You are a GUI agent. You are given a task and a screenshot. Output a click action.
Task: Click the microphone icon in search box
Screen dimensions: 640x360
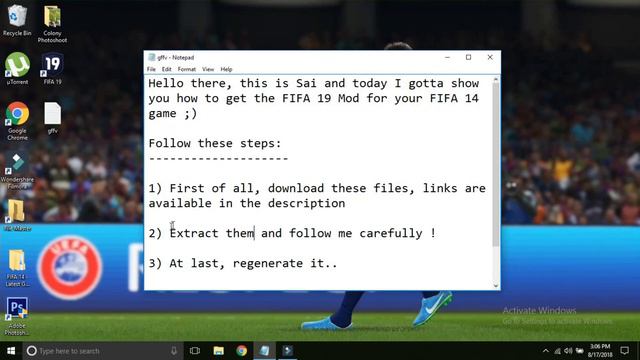point(174,351)
